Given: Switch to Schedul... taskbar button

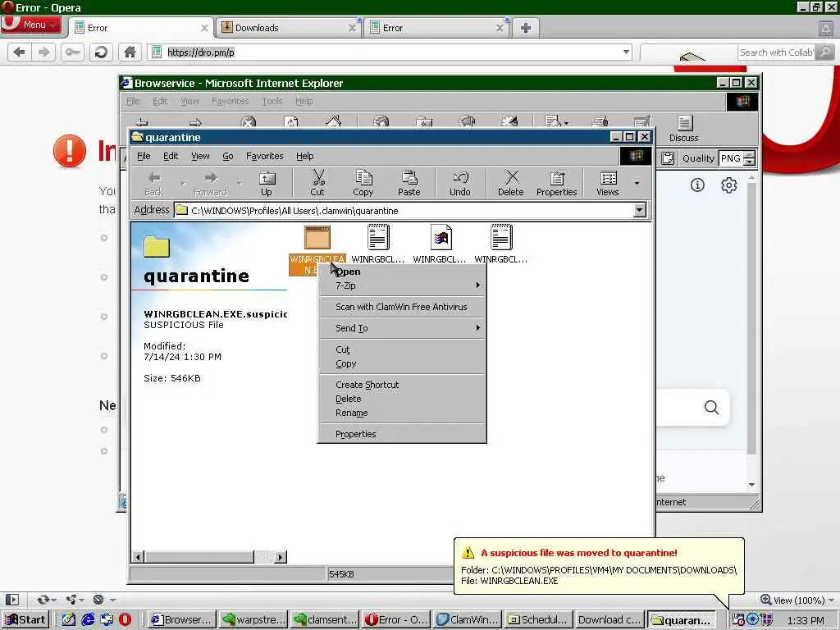Looking at the screenshot, I should pyautogui.click(x=538, y=620).
